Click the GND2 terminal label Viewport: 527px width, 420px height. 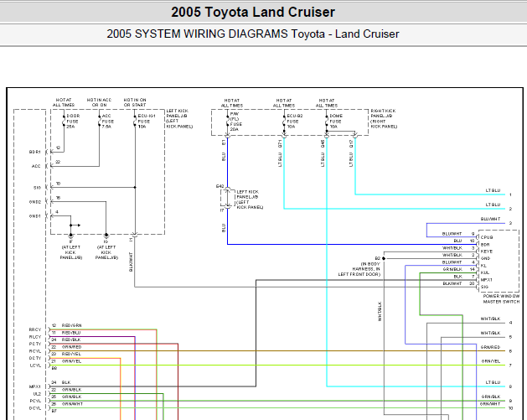click(35, 202)
